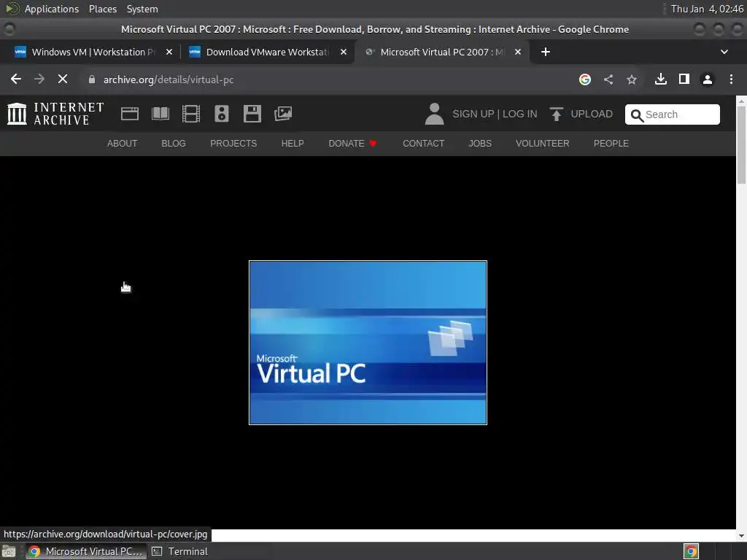Open the JOBS link
Image resolution: width=747 pixels, height=560 pixels.
click(x=480, y=144)
